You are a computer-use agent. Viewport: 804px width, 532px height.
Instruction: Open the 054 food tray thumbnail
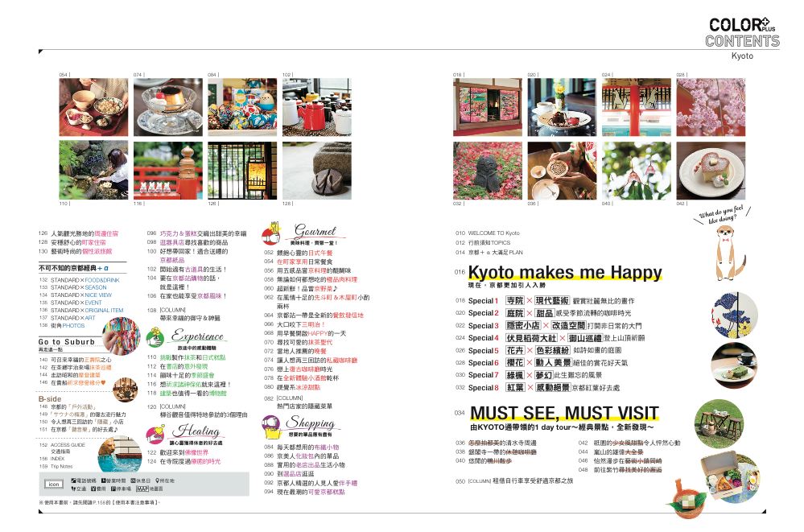coord(94,107)
